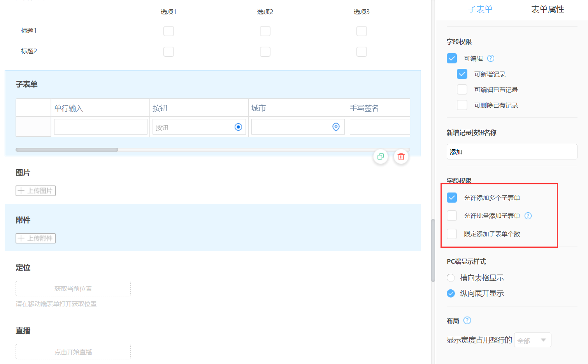Viewport: 588px width, 364px height.
Task: Check 标题2 选项2 box
Action: pyautogui.click(x=265, y=52)
